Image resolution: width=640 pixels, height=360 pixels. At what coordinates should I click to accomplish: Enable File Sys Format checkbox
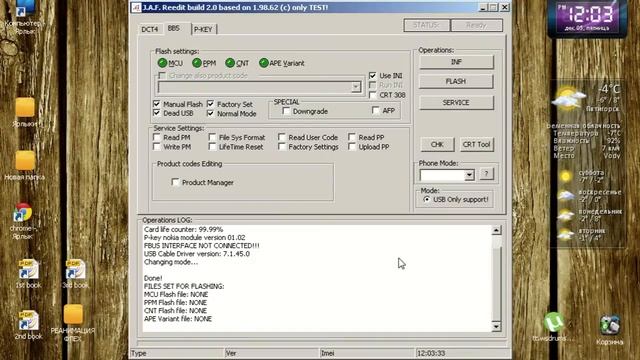pyautogui.click(x=212, y=137)
